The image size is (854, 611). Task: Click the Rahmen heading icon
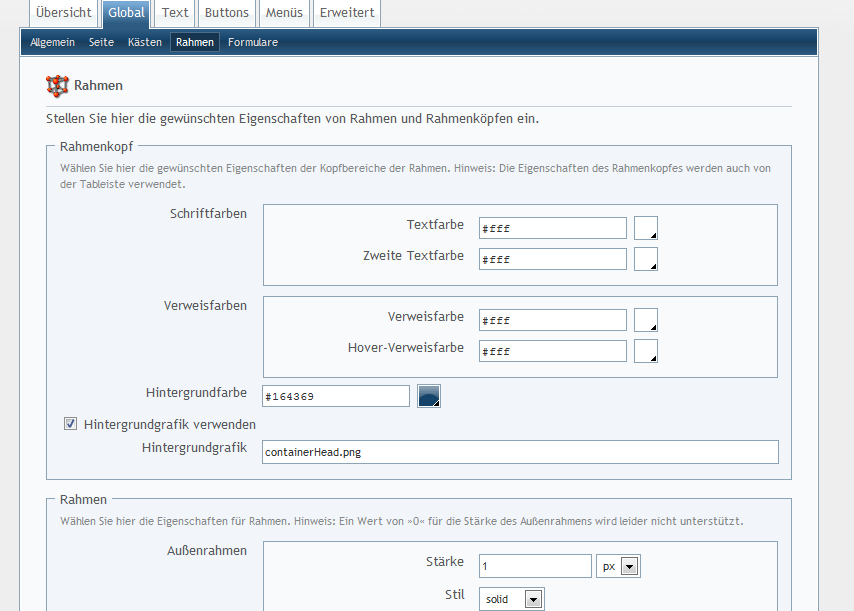tap(57, 87)
